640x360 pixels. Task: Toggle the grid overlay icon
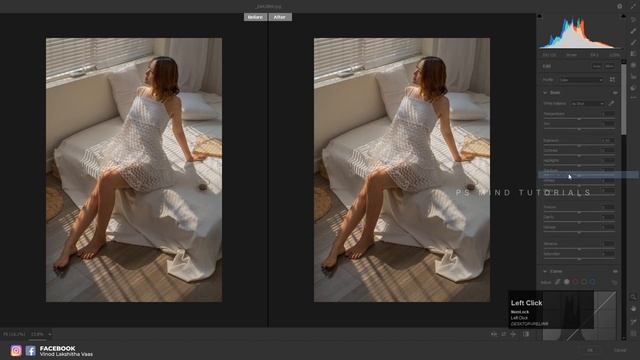(633, 333)
